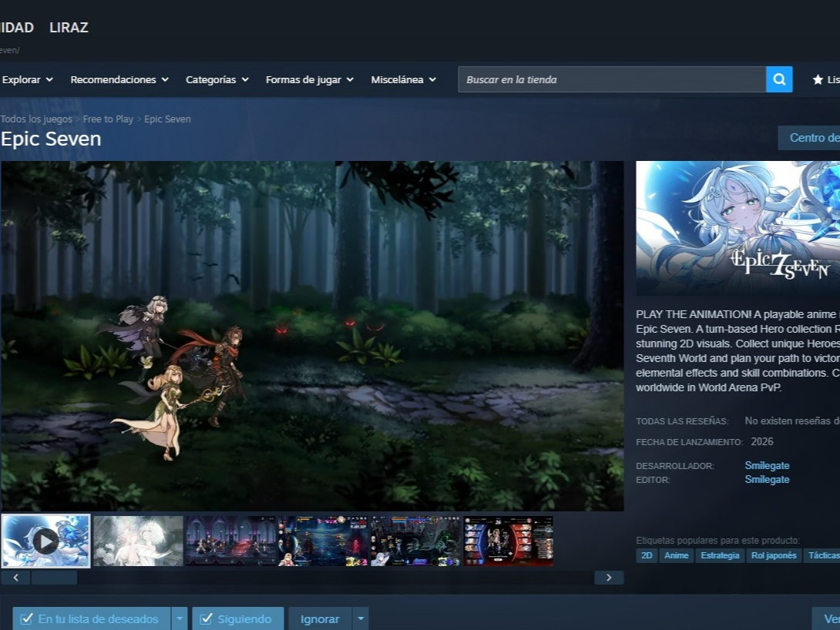Open Smilegate editor link
Screen dimensions: 840x630
coord(767,480)
